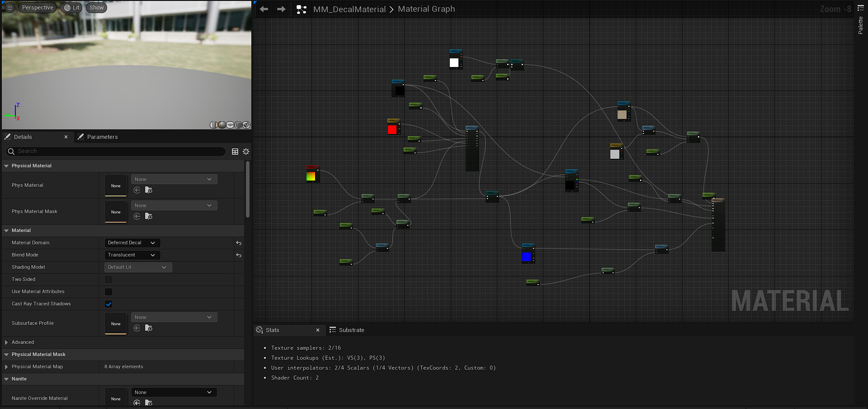Click the Perspective viewport button
This screenshot has width=868, height=409.
pos(38,8)
